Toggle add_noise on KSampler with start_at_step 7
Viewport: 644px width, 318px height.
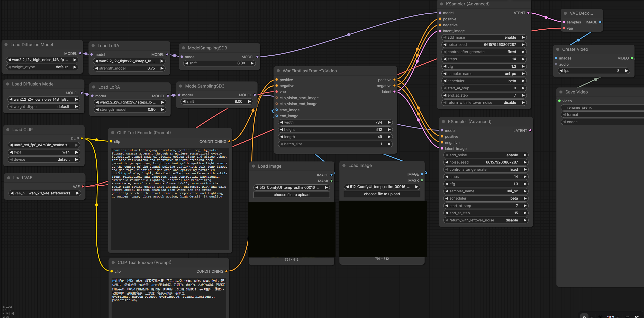click(486, 155)
